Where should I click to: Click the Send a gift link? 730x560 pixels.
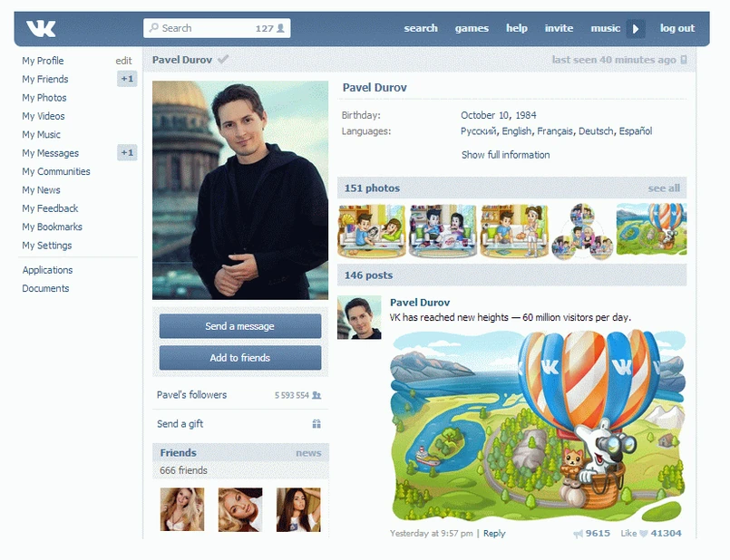coord(180,424)
